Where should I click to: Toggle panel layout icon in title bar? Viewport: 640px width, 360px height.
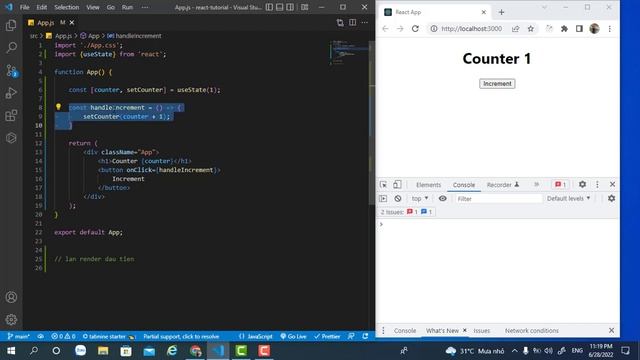[x=280, y=7]
